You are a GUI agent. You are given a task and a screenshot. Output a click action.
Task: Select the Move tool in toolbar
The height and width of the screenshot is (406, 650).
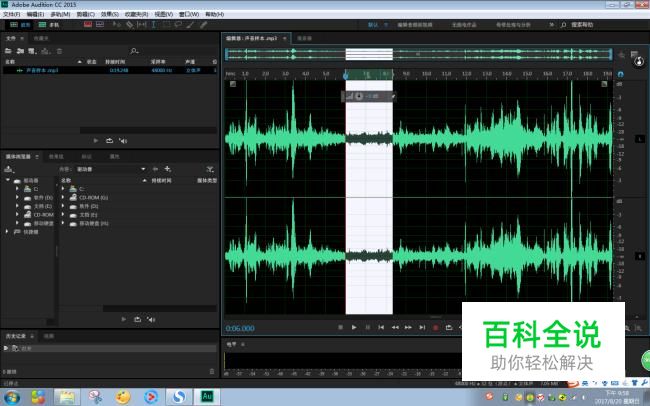pyautogui.click(x=116, y=24)
